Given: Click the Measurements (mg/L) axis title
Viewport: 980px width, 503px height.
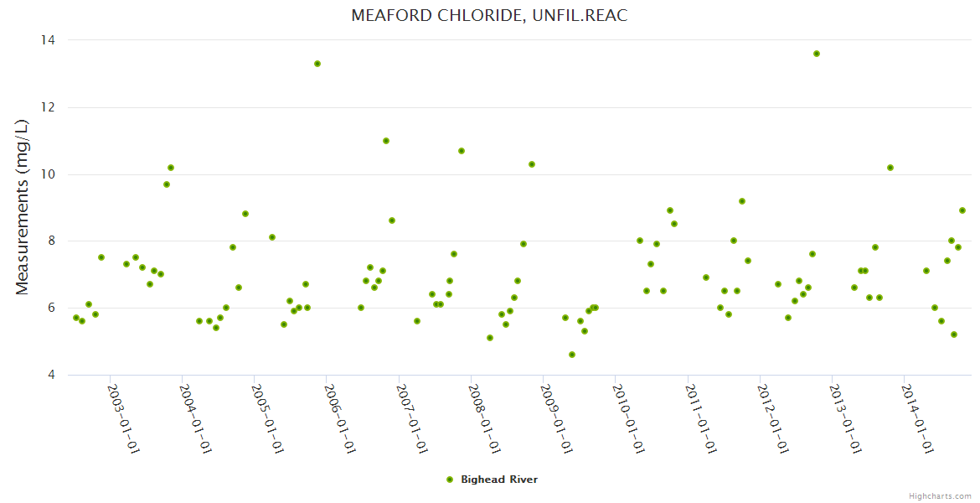Looking at the screenshot, I should pos(23,206).
